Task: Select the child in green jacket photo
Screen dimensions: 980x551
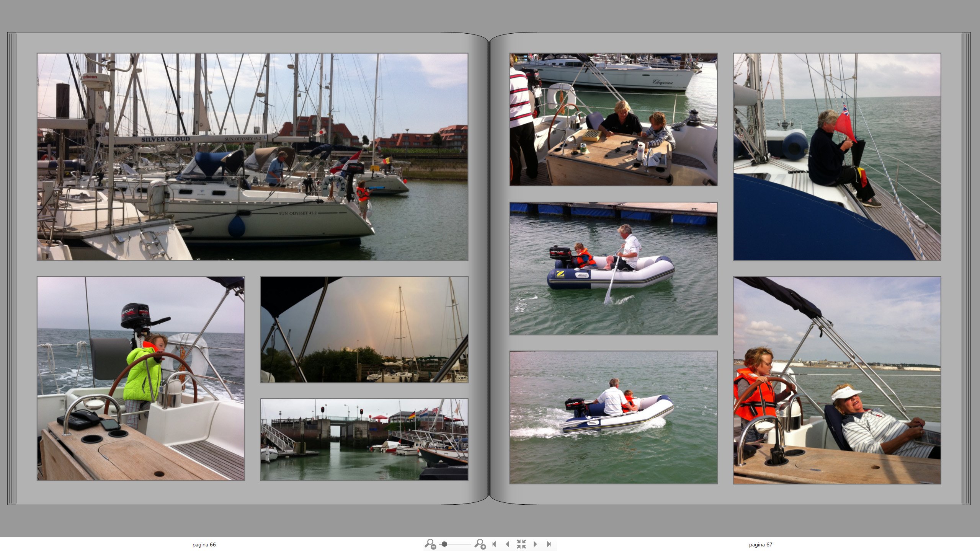Action: [x=140, y=378]
